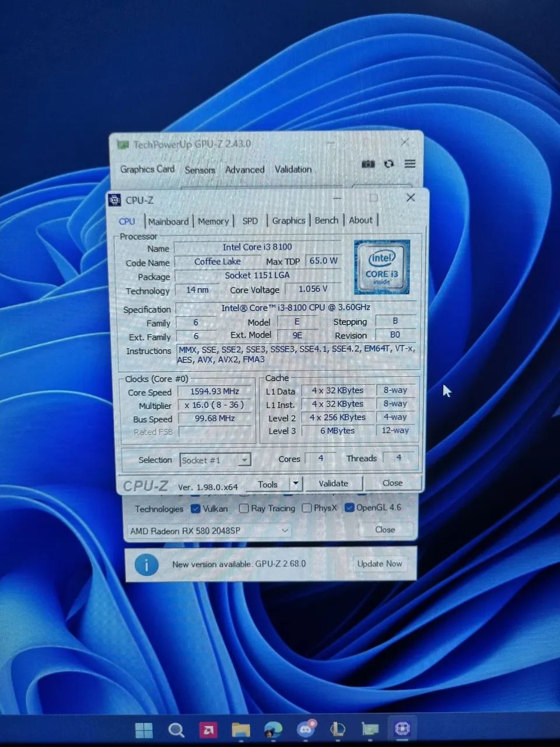The height and width of the screenshot is (747, 560).
Task: Click the 1.056 V core voltage value
Action: pos(313,289)
